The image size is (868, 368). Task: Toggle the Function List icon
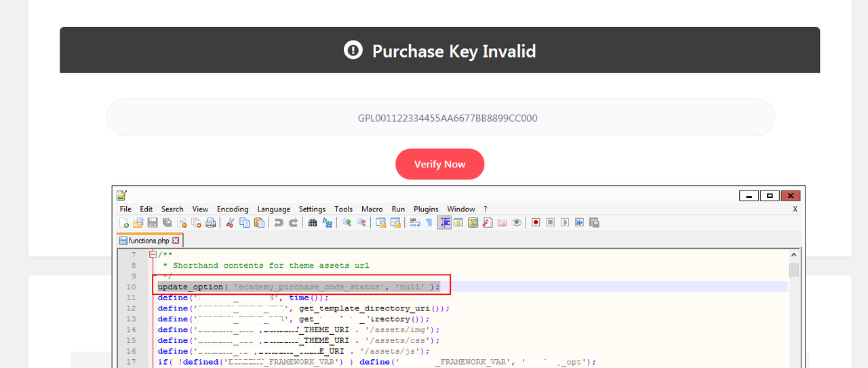coord(488,222)
